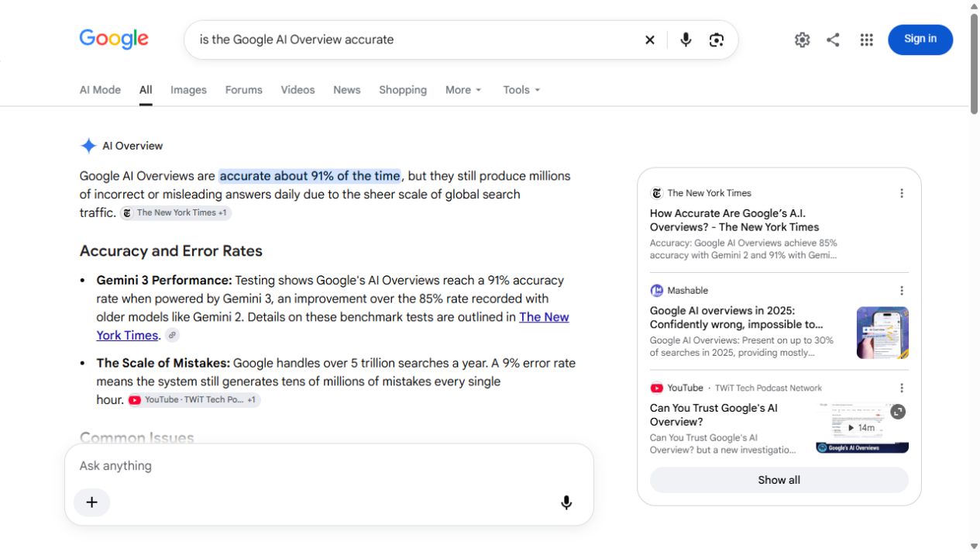This screenshot has height=552, width=980.
Task: Switch to AI Mode tab
Action: coord(100,90)
